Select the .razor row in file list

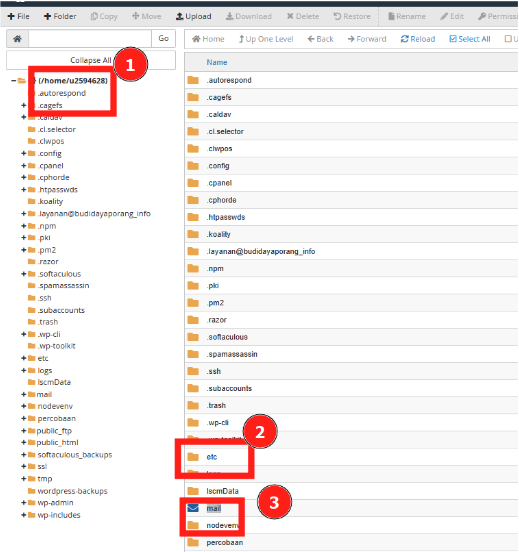click(351, 320)
